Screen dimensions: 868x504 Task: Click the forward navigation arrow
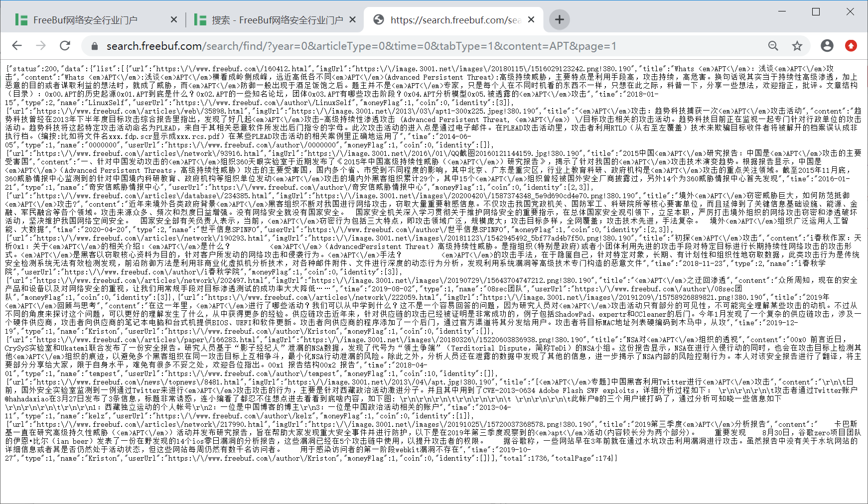[41, 46]
